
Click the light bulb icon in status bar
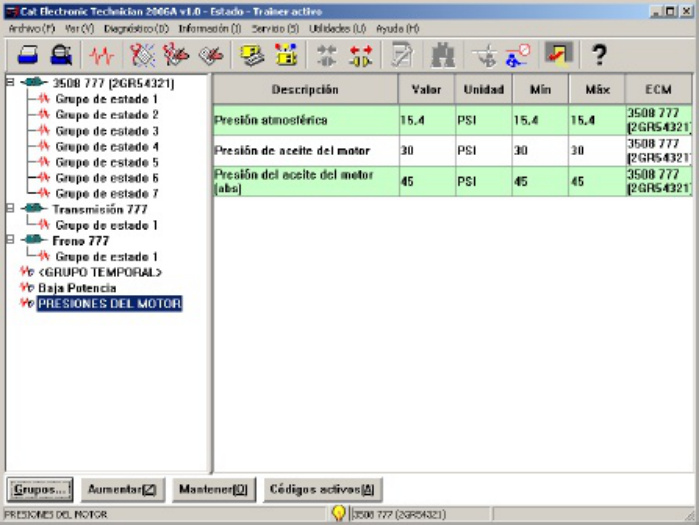tap(339, 513)
